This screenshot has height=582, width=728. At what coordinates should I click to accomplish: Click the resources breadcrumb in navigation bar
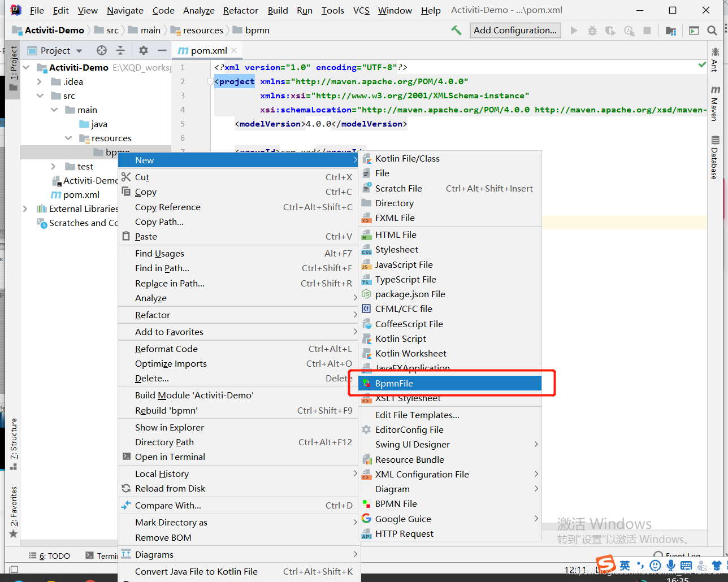(197, 30)
